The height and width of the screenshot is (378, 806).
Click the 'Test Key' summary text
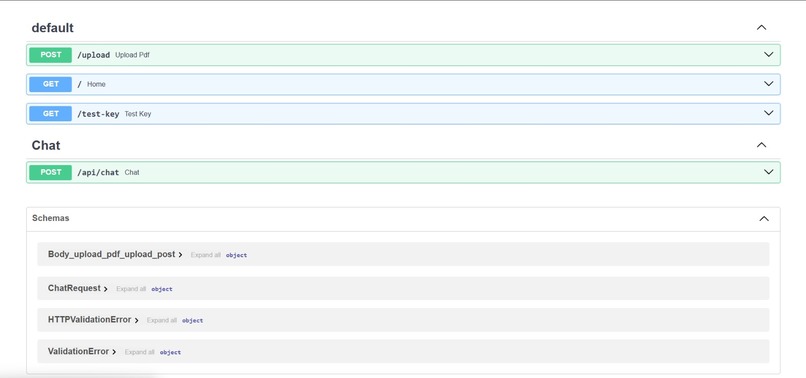(x=138, y=114)
